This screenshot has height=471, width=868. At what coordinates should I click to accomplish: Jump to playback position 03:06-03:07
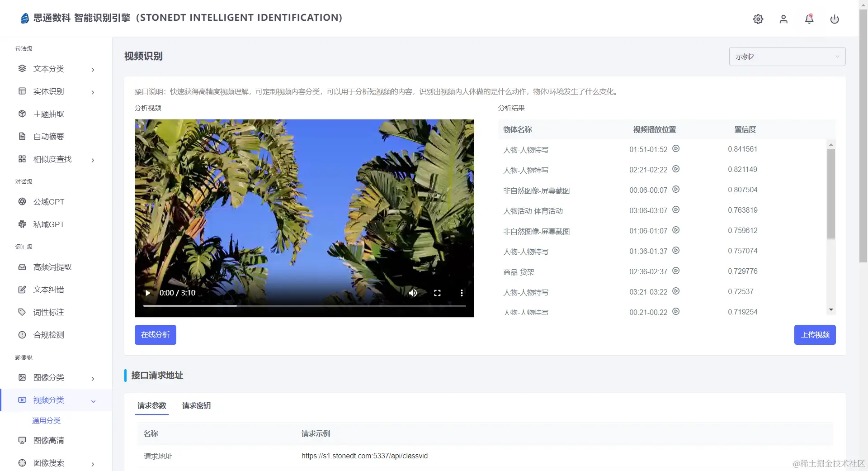pos(676,209)
